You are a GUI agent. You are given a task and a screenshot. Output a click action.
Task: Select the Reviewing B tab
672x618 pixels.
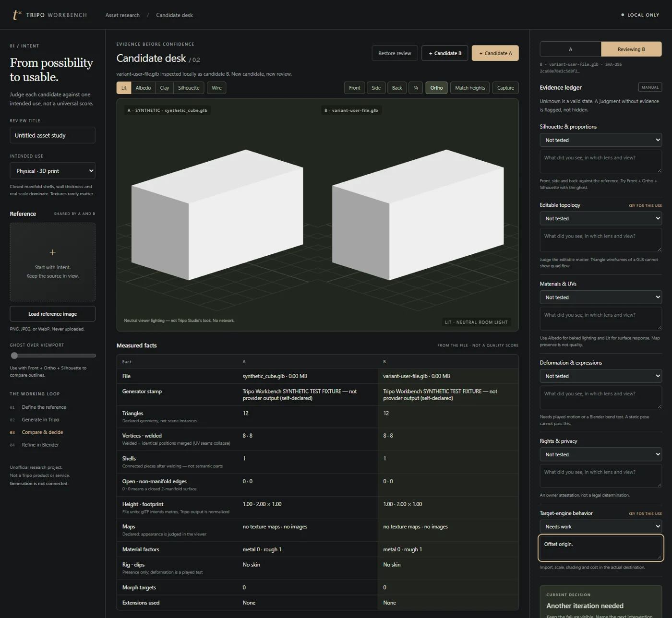(x=631, y=49)
